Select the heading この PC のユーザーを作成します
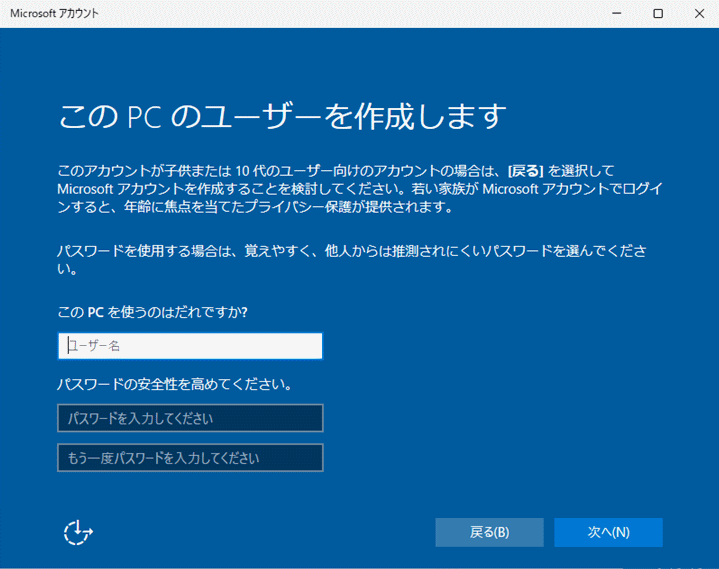This screenshot has height=569, width=719. 282,116
